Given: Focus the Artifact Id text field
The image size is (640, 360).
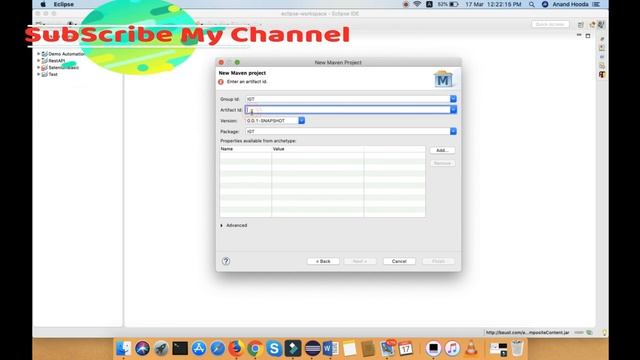Looking at the screenshot, I should pyautogui.click(x=347, y=110).
